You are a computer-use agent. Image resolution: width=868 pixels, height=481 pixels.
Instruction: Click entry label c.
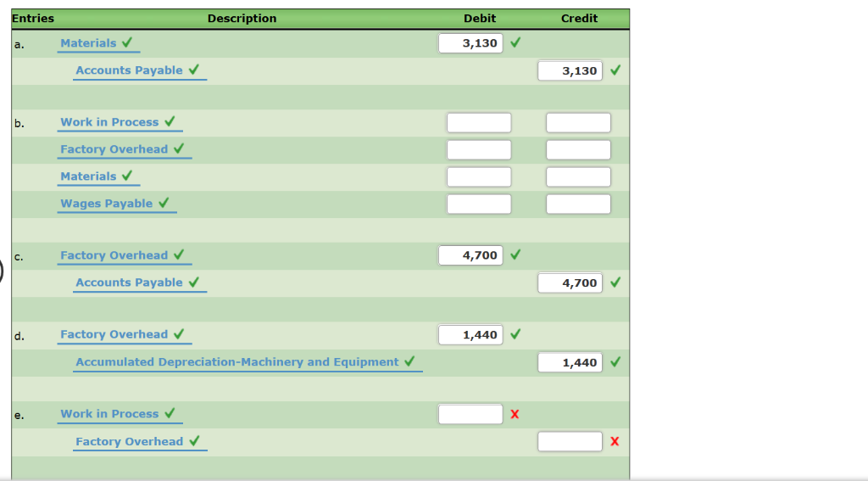19,256
